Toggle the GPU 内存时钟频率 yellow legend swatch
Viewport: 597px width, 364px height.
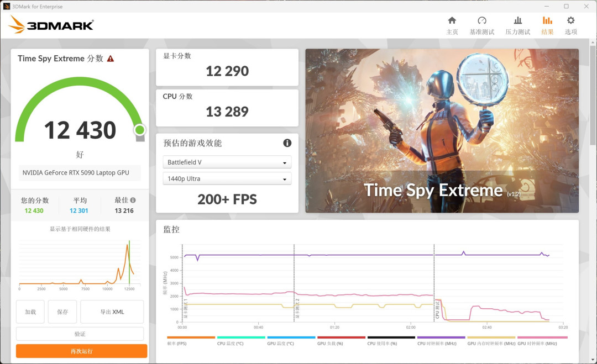click(491, 337)
